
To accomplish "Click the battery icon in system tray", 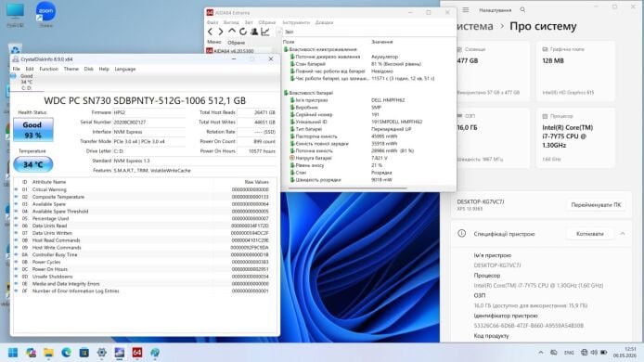I will point(604,353).
